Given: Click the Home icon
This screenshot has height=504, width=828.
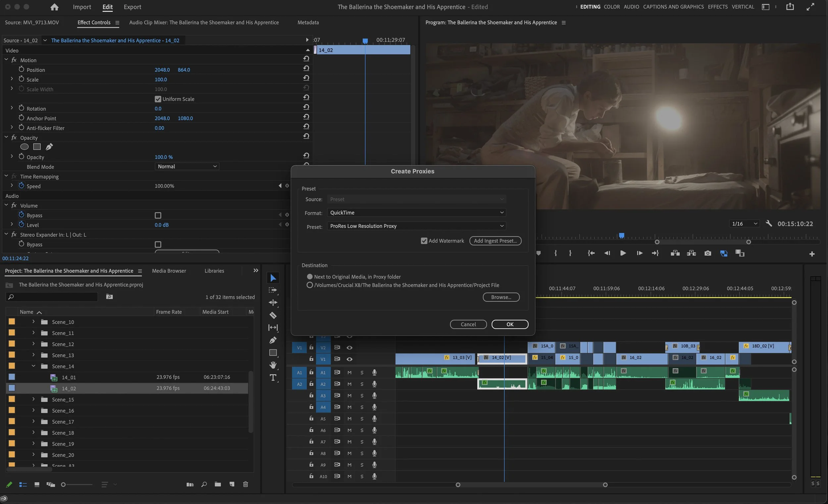Looking at the screenshot, I should tap(54, 7).
